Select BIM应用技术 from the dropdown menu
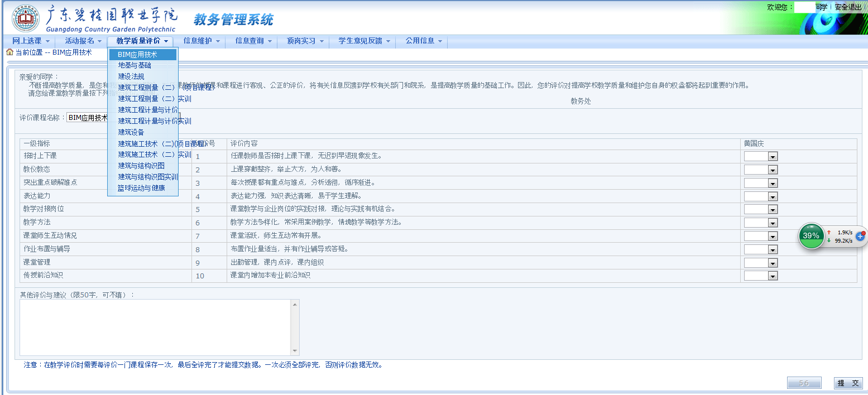 tap(143, 55)
